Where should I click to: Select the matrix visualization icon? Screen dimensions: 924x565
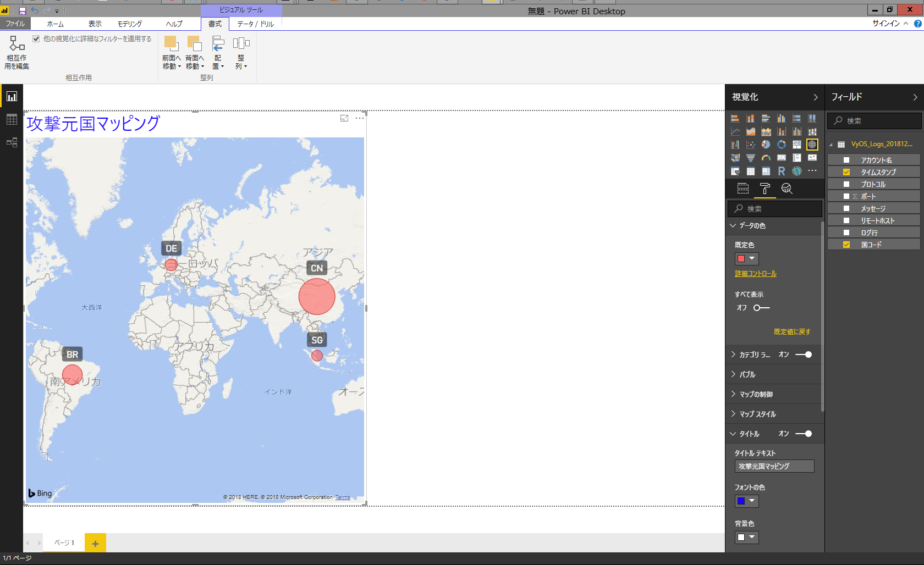pos(766,171)
